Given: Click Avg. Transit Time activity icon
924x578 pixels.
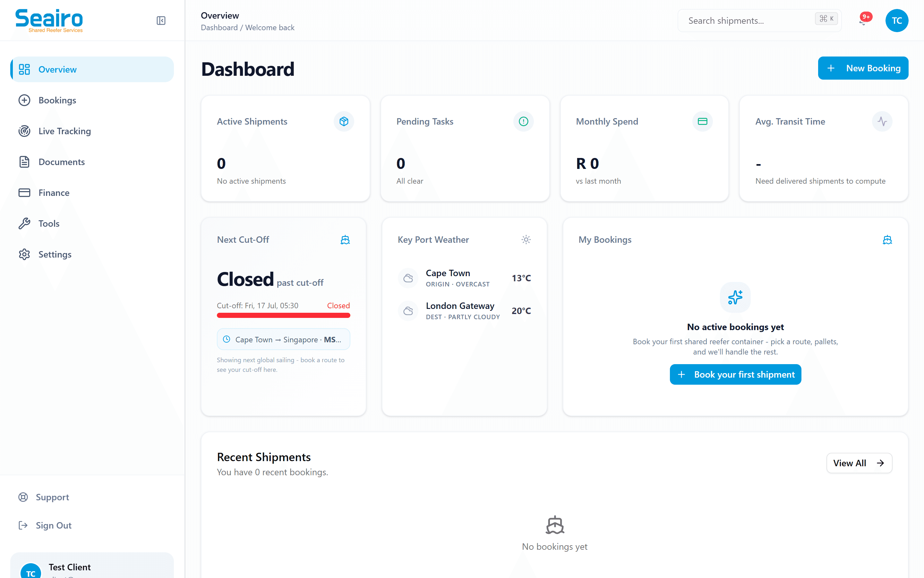Looking at the screenshot, I should (x=882, y=121).
